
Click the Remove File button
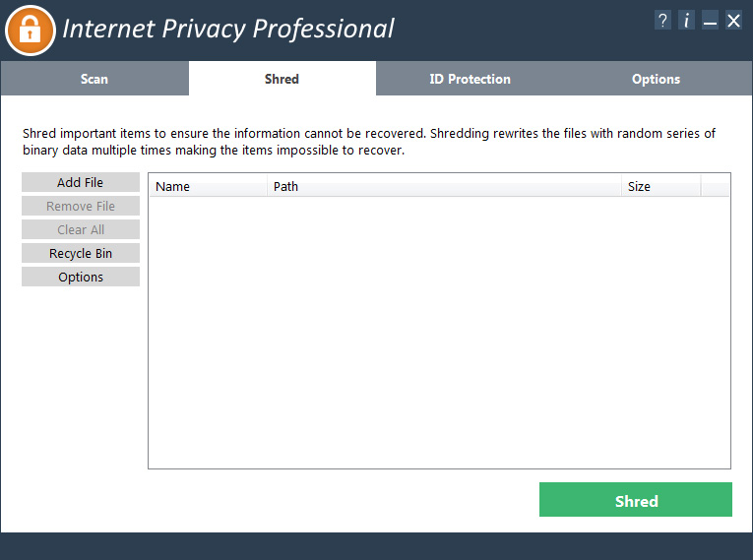pos(81,207)
